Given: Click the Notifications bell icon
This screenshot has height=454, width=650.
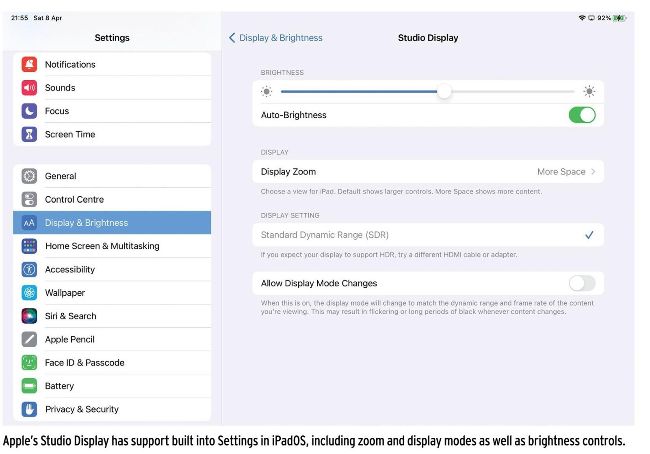Looking at the screenshot, I should tap(29, 64).
